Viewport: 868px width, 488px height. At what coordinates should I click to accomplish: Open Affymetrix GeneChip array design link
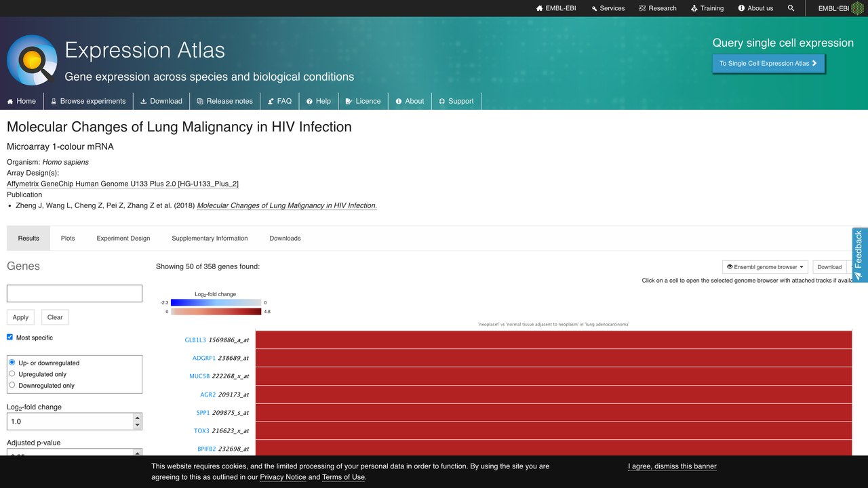(123, 184)
